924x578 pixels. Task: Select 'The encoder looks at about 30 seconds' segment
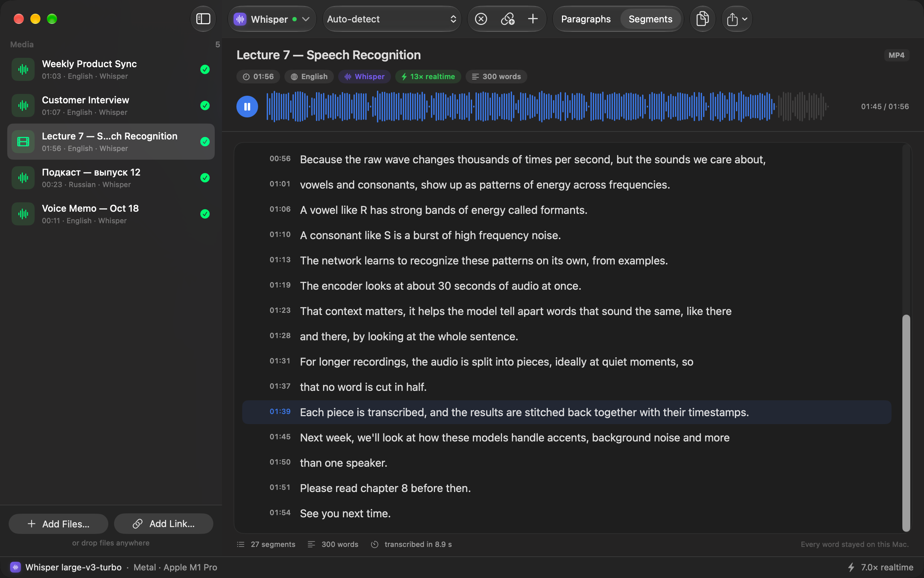click(567, 285)
